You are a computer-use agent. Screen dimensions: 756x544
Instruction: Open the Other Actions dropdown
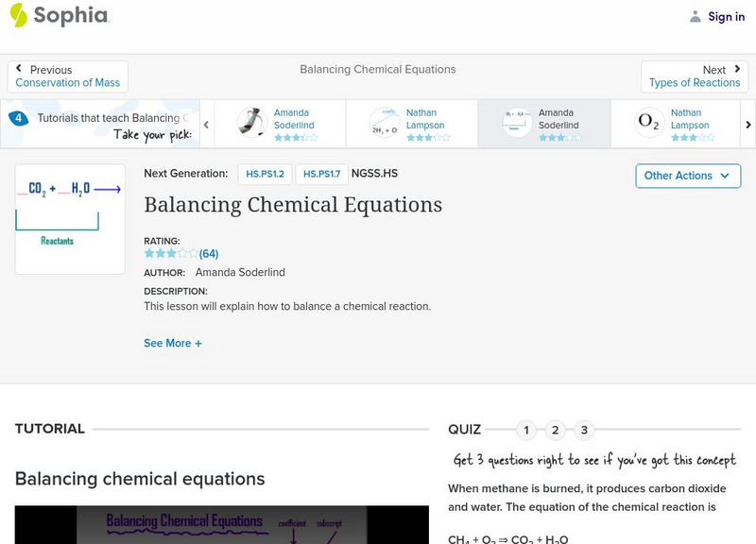686,176
